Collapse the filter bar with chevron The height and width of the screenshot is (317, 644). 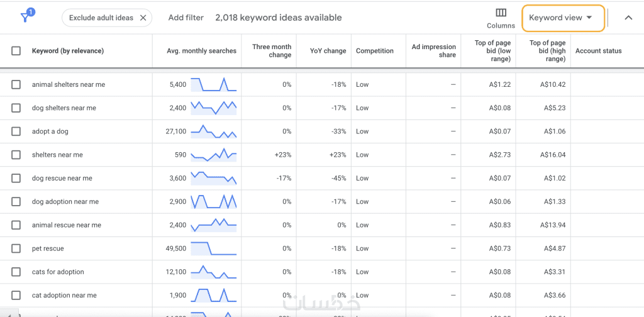pyautogui.click(x=628, y=18)
